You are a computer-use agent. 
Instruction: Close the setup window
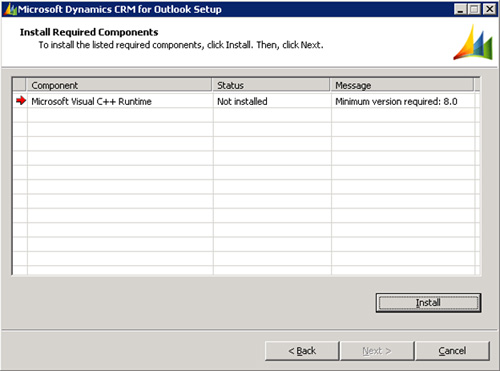click(x=490, y=9)
